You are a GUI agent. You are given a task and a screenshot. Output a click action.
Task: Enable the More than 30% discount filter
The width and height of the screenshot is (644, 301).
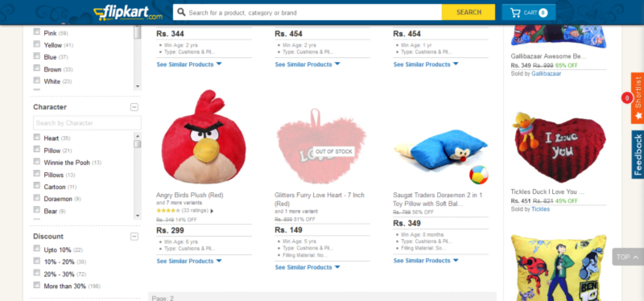36,285
